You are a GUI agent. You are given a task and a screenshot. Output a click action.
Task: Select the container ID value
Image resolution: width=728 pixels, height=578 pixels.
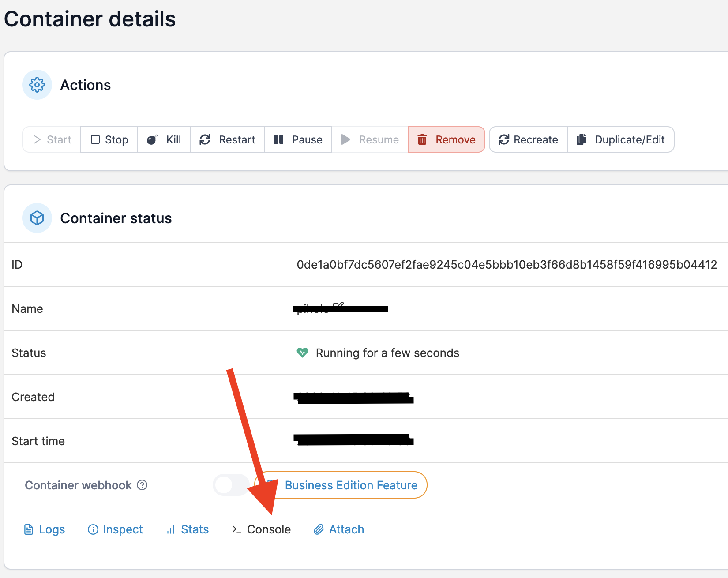(x=507, y=264)
